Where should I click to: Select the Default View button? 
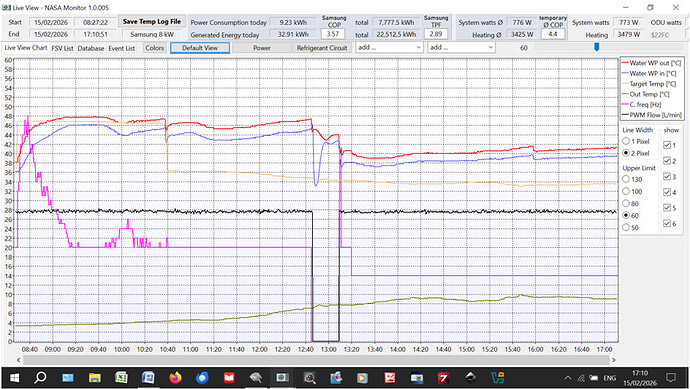(x=200, y=48)
